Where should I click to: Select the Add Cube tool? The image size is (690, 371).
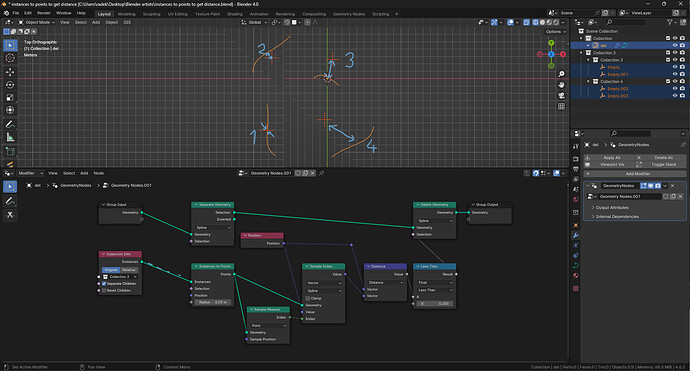[10, 151]
